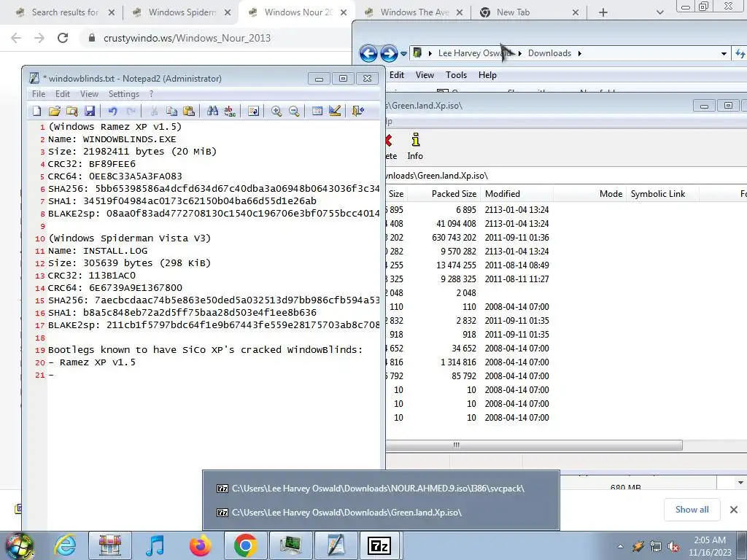Image resolution: width=747 pixels, height=560 pixels.
Task: Click the music note taskbar icon
Action: 155,545
